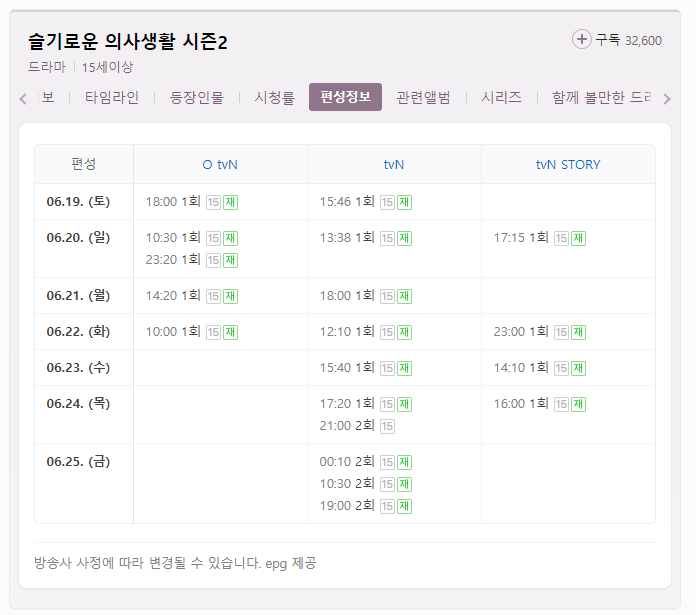Open the 타임라인 tab
The width and height of the screenshot is (696, 615).
[112, 97]
